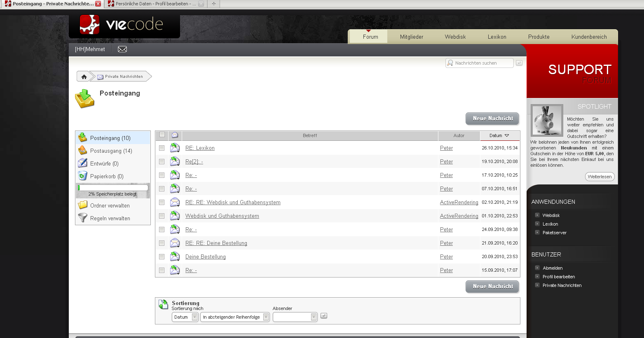Open the Webdisk und Guthabensystem message link
The image size is (644, 338).
pos(222,216)
